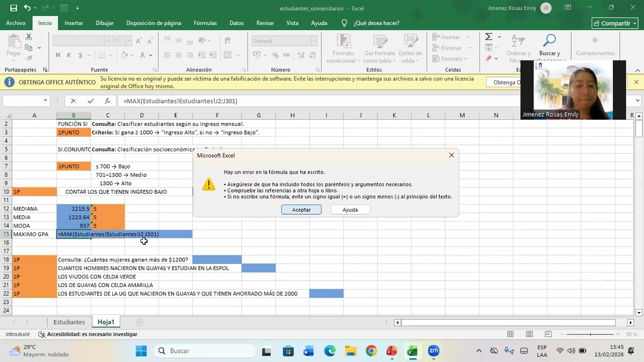Click Ayuda in the error dialog
This screenshot has width=644, height=362.
350,210
